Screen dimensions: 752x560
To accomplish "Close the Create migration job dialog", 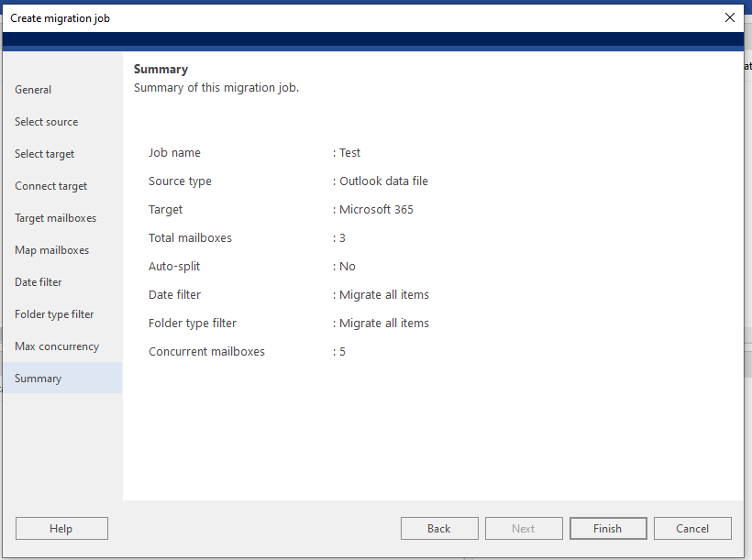I will pyautogui.click(x=729, y=17).
